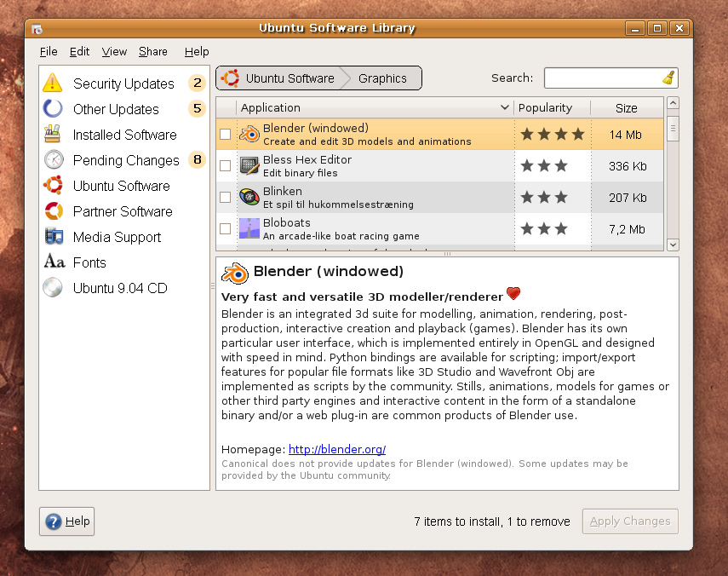Click the Other Updates circular arrow icon
The width and height of the screenshot is (728, 576).
[x=53, y=109]
